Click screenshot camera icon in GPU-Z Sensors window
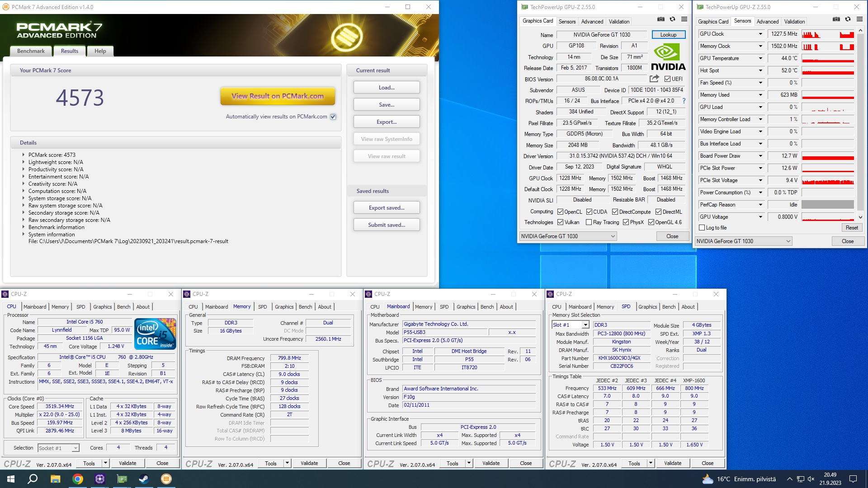Screen dimensions: 868x488 836,19
